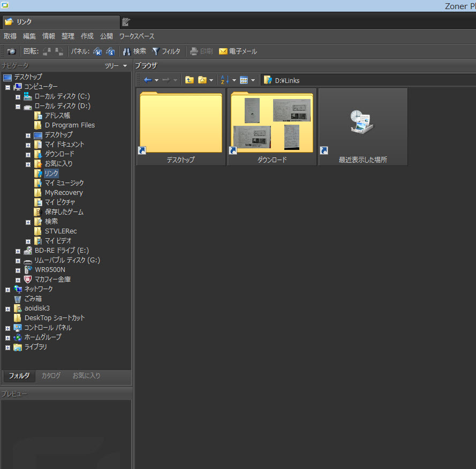Expand the ローカル ディスク (C:) tree node
The image size is (476, 469).
[x=18, y=97]
